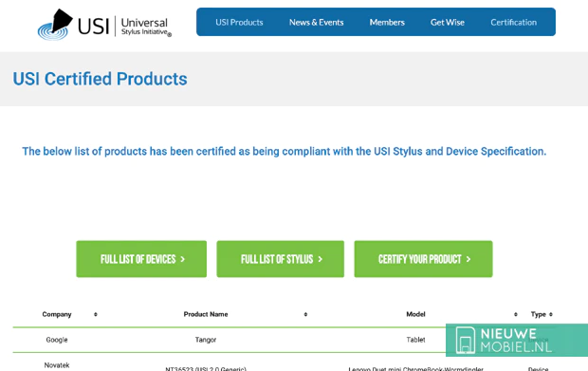
Task: Open the USI Products menu
Action: click(x=239, y=22)
